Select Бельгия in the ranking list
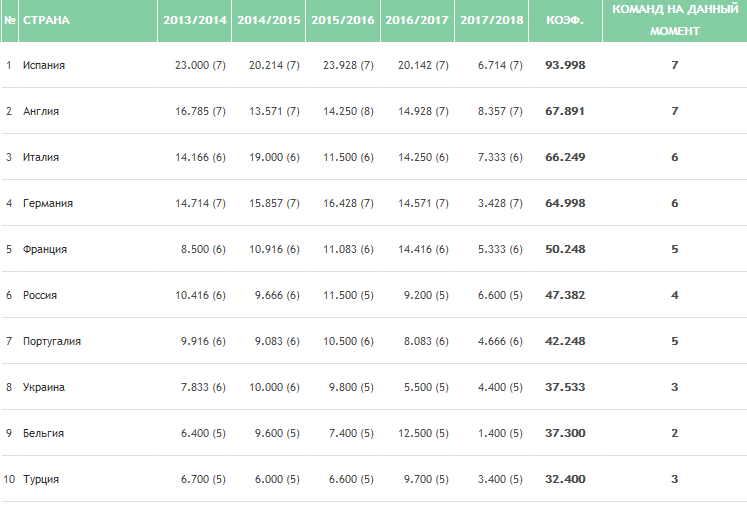Screen dimensions: 747x509 [x=44, y=433]
